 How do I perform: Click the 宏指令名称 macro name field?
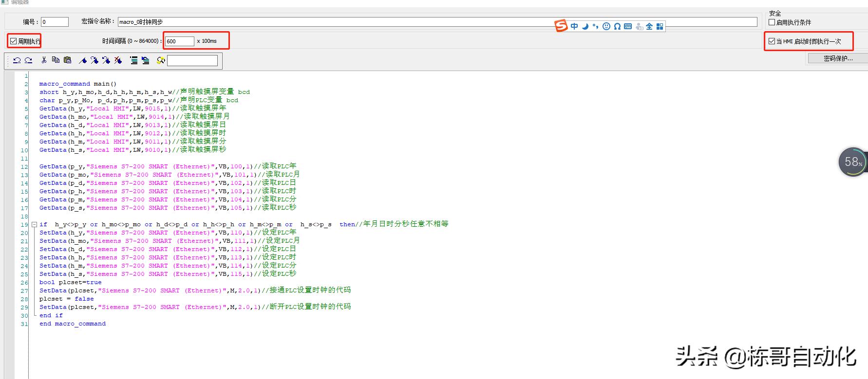tap(437, 22)
